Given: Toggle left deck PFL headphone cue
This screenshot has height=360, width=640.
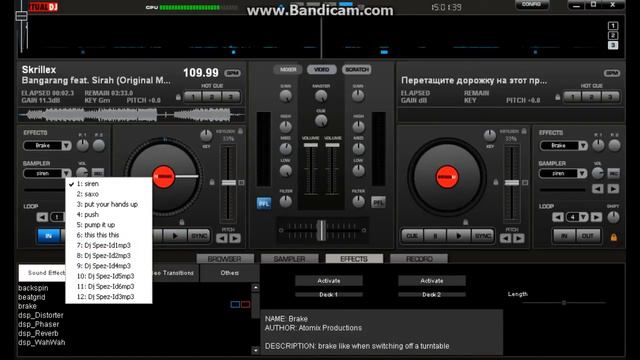Looking at the screenshot, I should 264,203.
